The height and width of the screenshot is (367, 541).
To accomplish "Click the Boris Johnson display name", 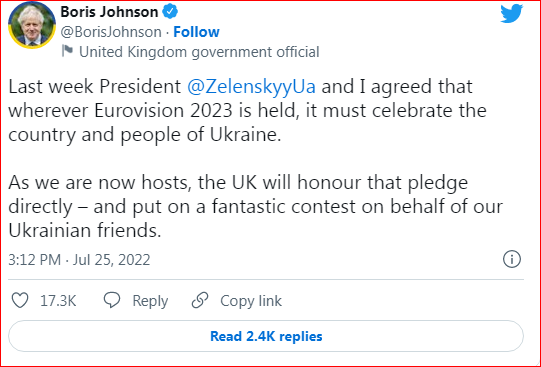I will pos(109,12).
